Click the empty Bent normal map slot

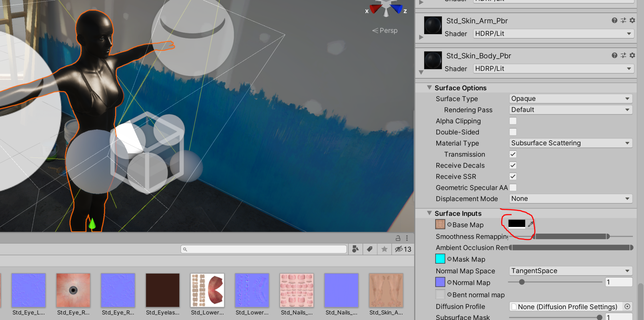coord(440,294)
